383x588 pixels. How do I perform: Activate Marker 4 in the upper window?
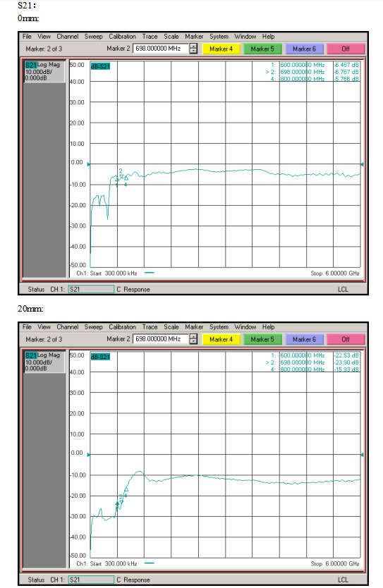221,49
